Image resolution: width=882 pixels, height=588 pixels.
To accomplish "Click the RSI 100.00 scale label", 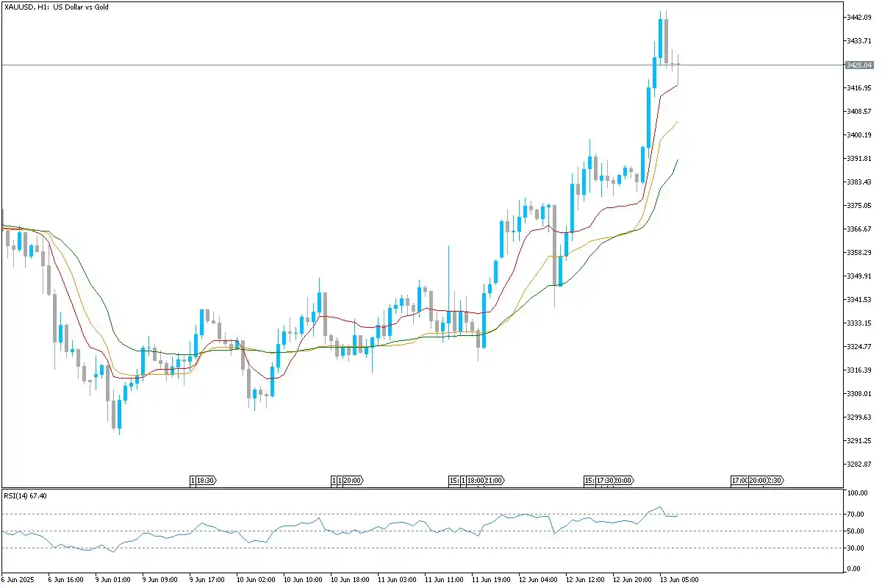I will [x=856, y=492].
